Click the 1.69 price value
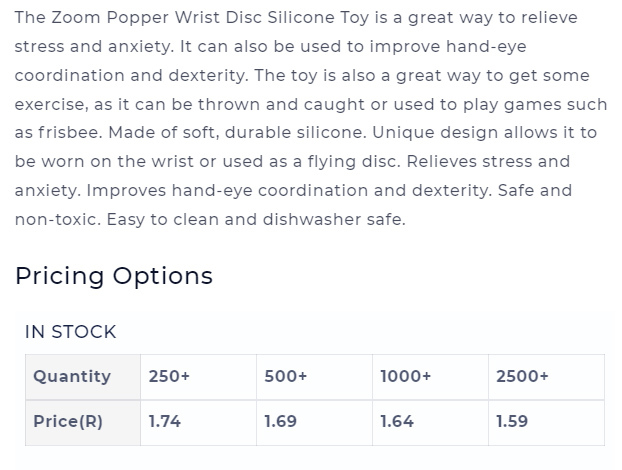Image resolution: width=622 pixels, height=470 pixels. tap(280, 422)
